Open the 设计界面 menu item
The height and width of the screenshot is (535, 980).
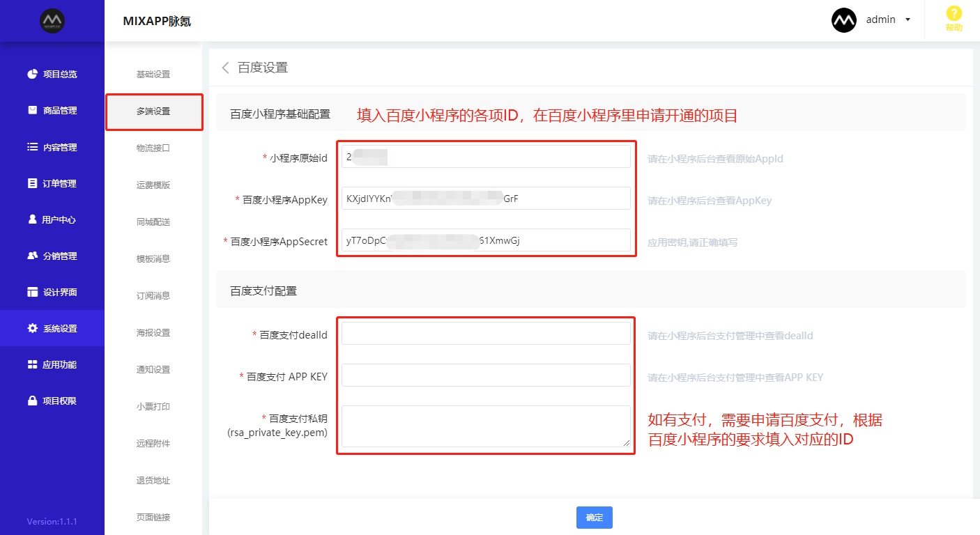click(x=52, y=292)
